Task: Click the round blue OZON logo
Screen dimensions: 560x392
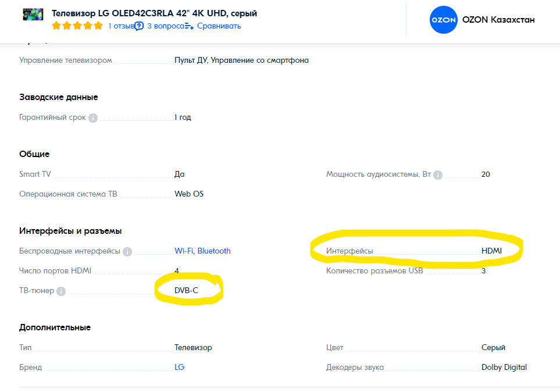Action: 443,20
